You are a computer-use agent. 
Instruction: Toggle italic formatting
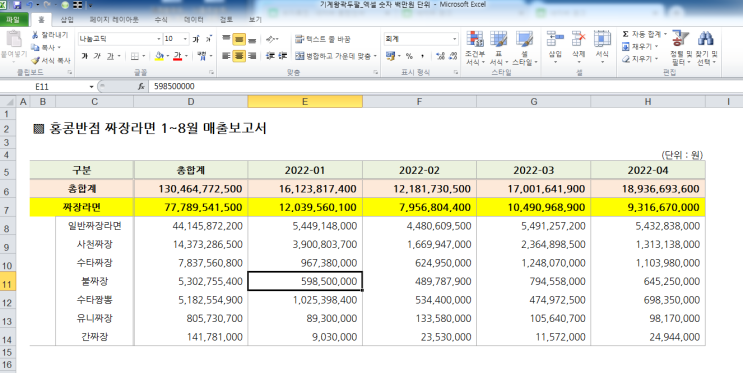pos(97,56)
